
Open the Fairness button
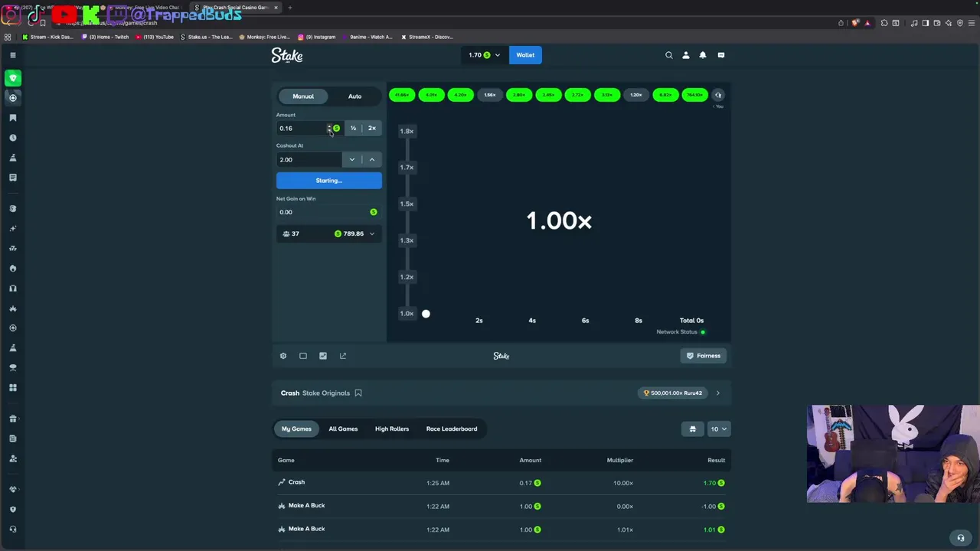tap(704, 356)
